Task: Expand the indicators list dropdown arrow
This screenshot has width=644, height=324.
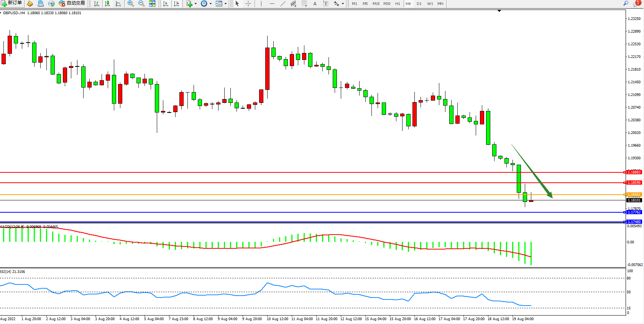Action: tap(195, 4)
